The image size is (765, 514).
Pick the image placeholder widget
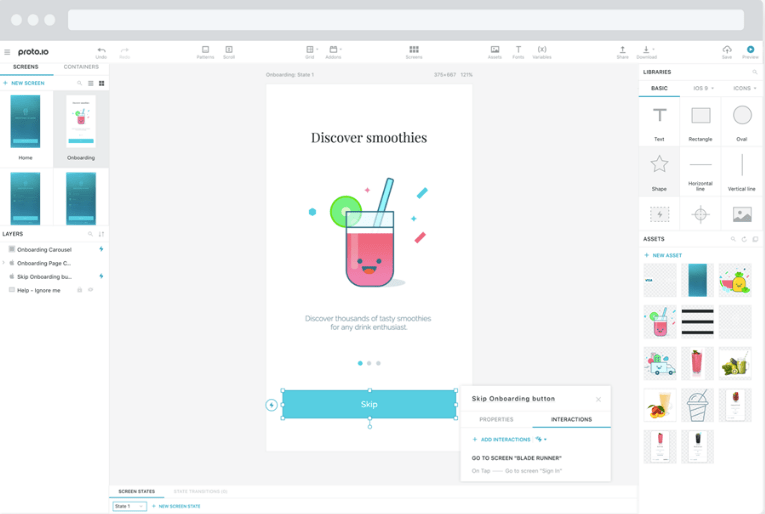742,214
